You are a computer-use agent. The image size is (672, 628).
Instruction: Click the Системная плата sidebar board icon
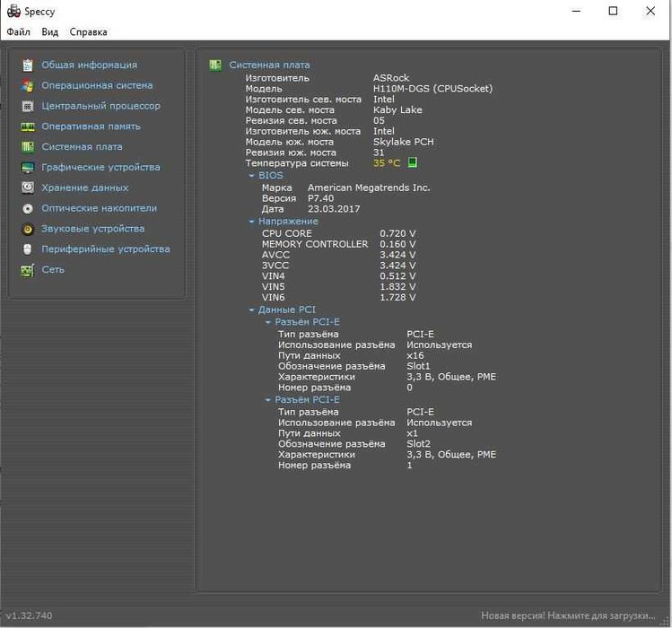[x=28, y=147]
